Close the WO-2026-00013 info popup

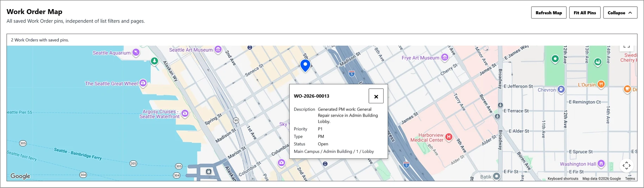[376, 96]
